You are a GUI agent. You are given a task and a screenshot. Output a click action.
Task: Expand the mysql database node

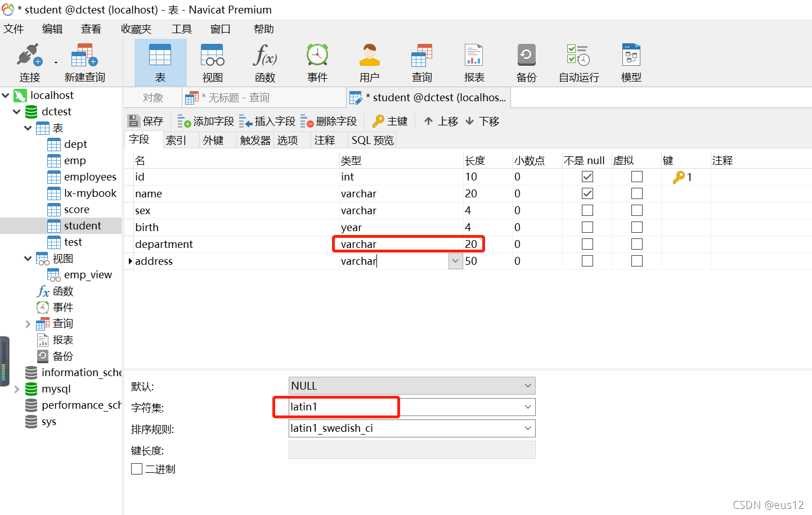(x=17, y=388)
